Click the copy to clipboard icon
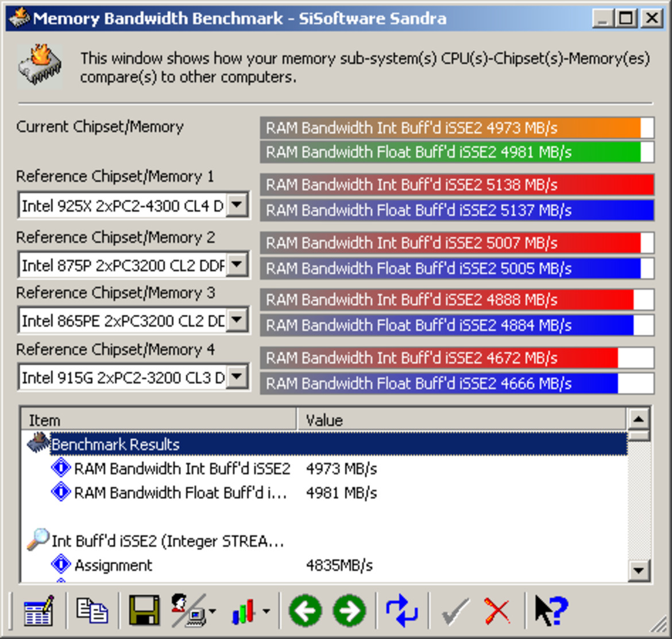The height and width of the screenshot is (639, 672). (92, 611)
